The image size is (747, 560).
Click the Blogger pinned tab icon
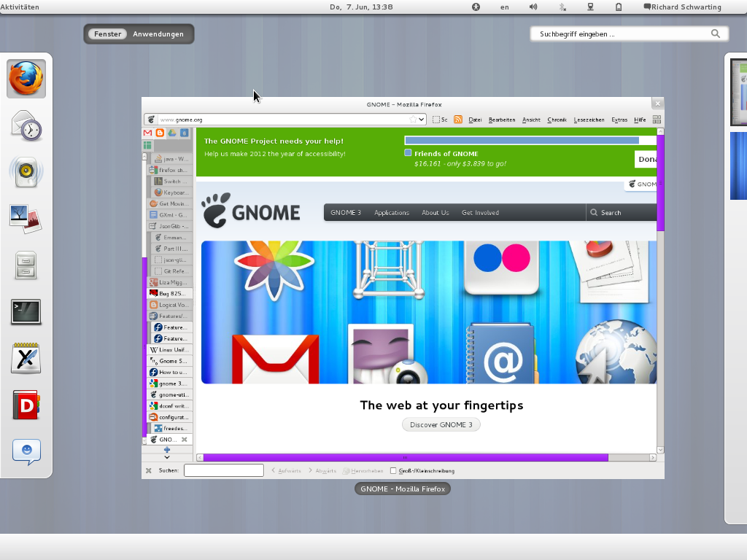coord(160,133)
